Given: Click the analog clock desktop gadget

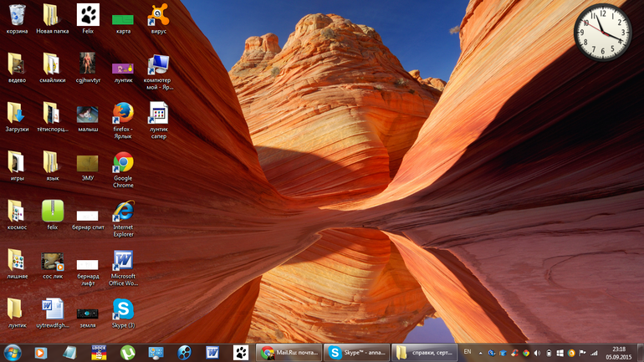Looking at the screenshot, I should [601, 33].
